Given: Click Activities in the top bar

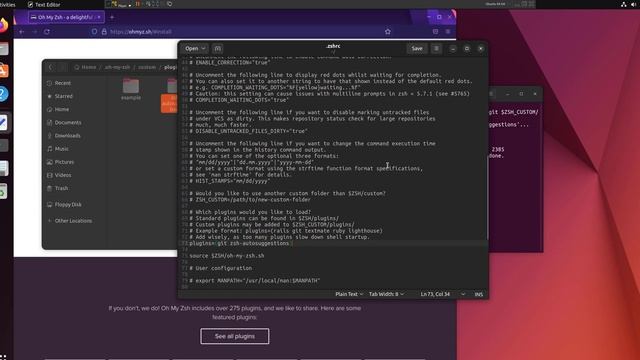Looking at the screenshot, I should [7, 4].
